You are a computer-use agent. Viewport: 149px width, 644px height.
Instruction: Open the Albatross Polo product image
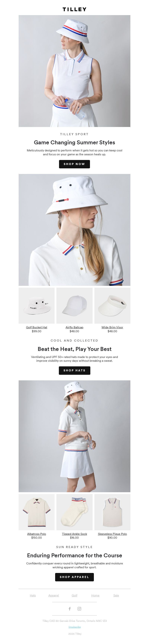[x=37, y=512]
